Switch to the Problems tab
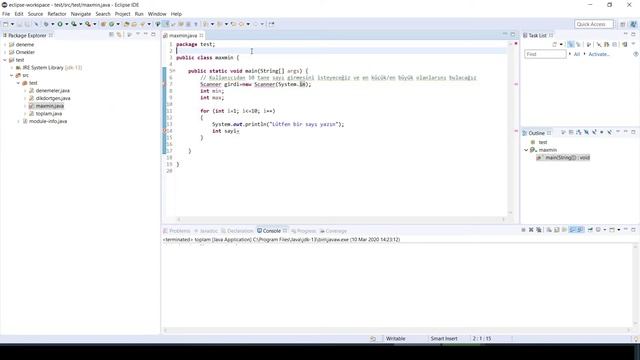The height and width of the screenshot is (360, 640). (x=177, y=231)
